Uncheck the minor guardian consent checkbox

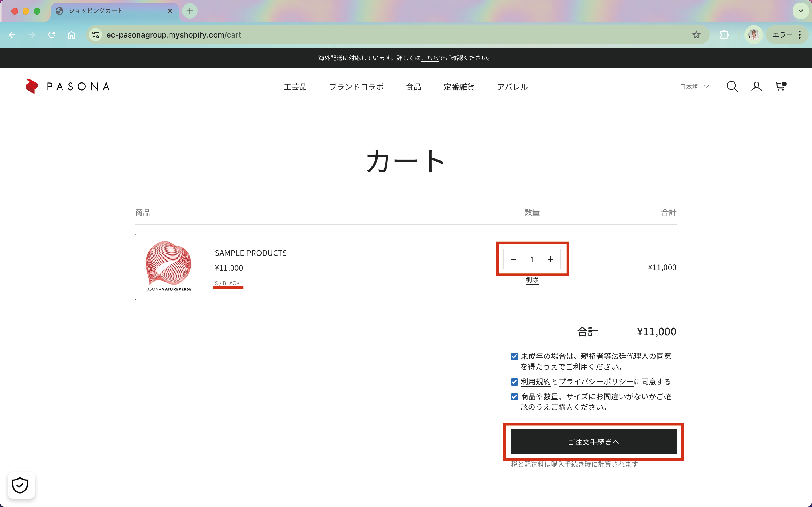[x=514, y=356]
